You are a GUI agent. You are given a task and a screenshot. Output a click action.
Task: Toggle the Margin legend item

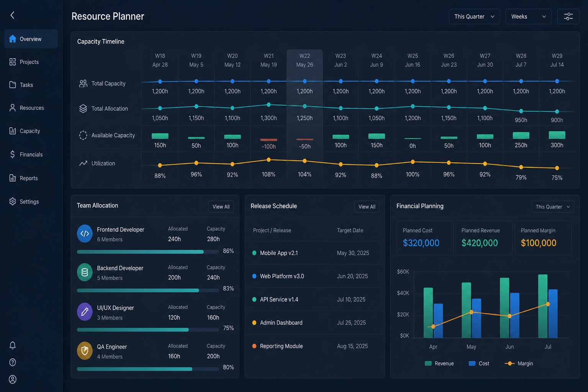click(x=519, y=363)
